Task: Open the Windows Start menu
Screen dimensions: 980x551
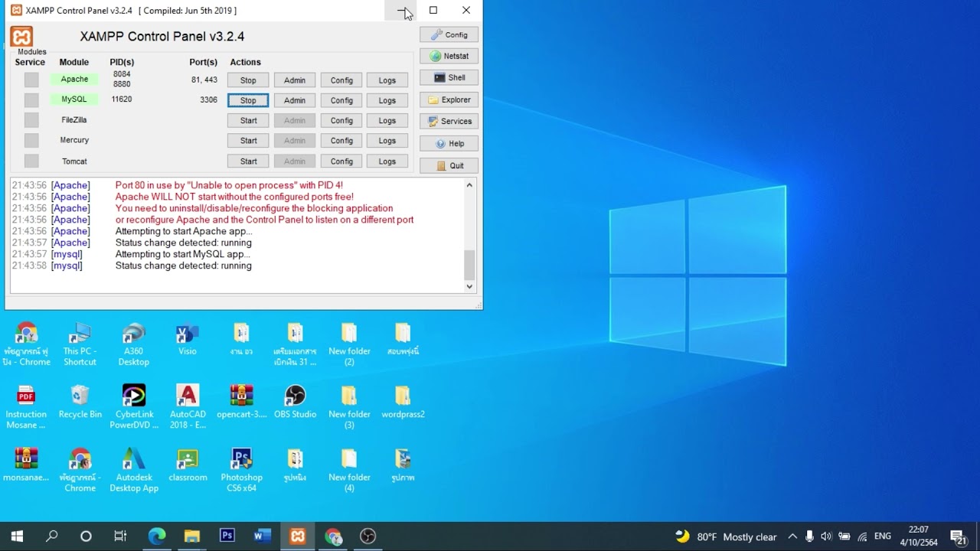Action: tap(17, 536)
